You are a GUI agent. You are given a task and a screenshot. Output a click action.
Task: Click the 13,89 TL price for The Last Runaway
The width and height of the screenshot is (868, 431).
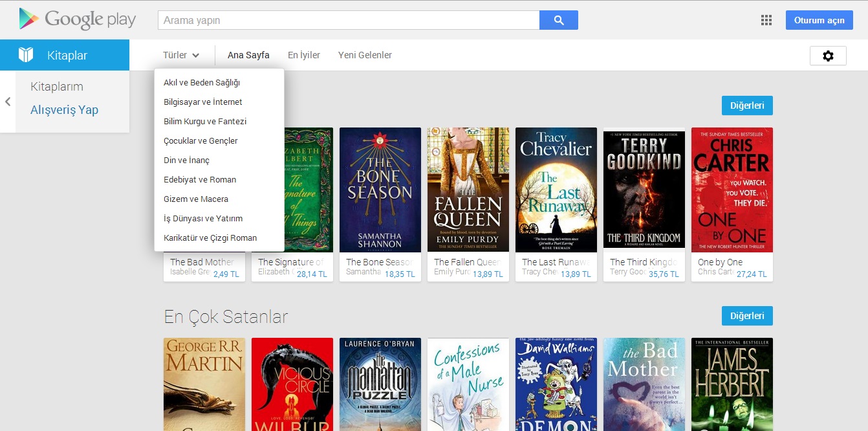click(x=576, y=274)
